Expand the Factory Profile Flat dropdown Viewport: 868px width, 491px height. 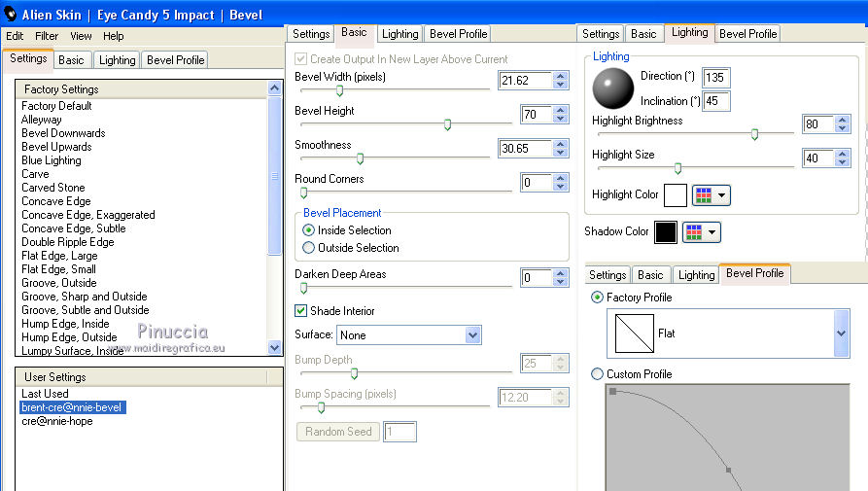842,333
